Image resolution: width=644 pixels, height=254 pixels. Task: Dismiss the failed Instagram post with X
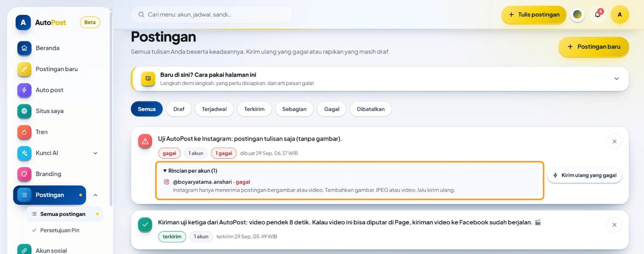click(614, 141)
